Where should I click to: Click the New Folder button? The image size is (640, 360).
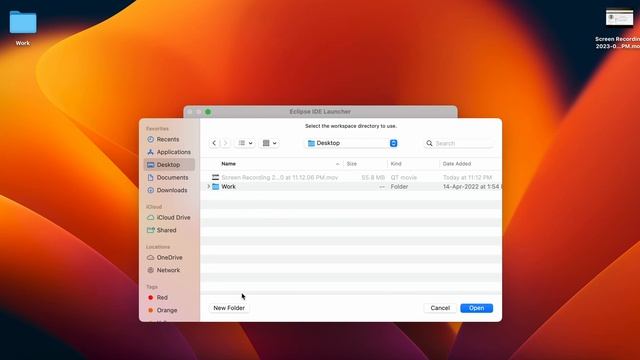(229, 308)
